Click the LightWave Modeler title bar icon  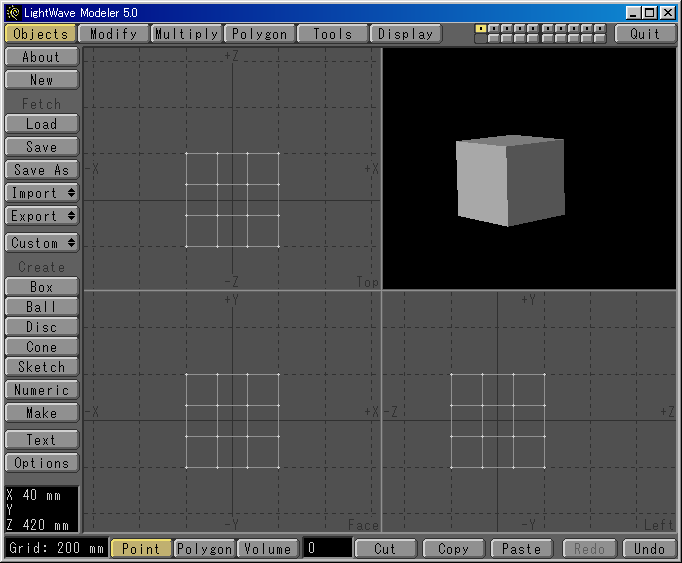pyautogui.click(x=12, y=12)
